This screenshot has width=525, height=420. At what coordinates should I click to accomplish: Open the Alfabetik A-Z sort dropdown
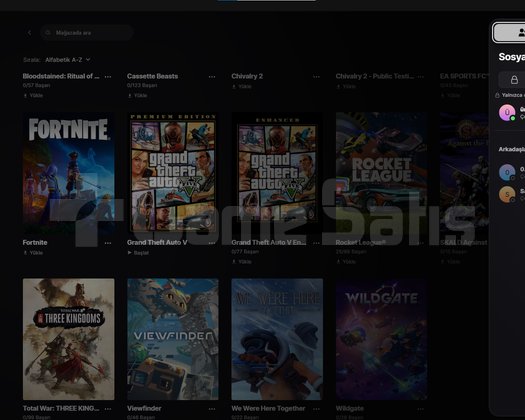68,60
